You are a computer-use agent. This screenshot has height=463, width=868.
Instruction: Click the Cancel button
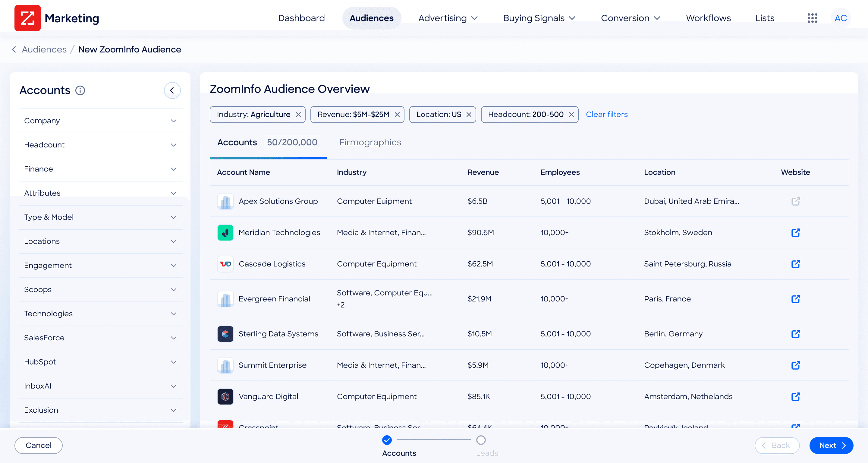pos(38,445)
